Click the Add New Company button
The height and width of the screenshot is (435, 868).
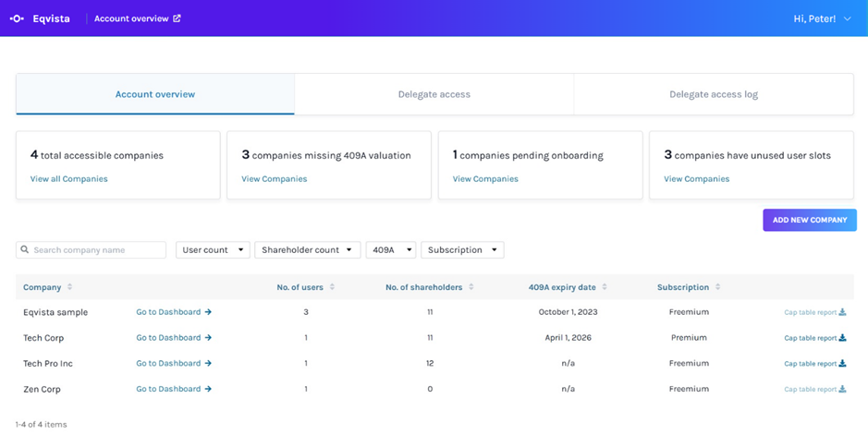(809, 220)
